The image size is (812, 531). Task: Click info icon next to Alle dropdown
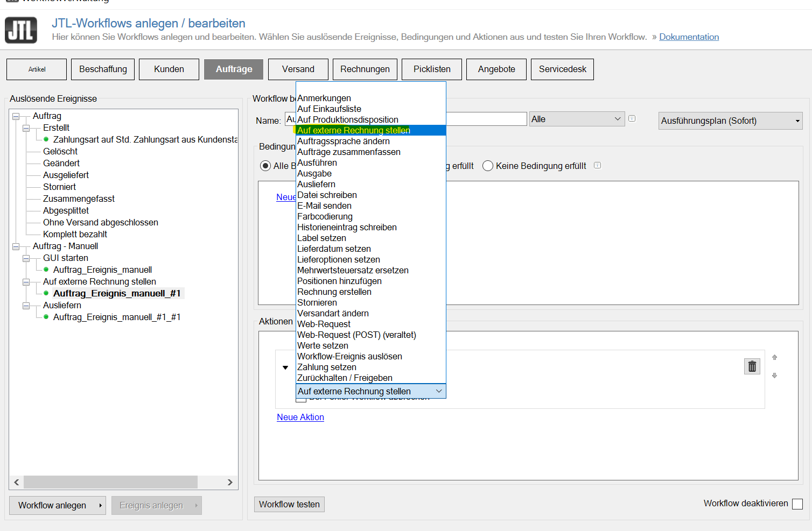[632, 118]
